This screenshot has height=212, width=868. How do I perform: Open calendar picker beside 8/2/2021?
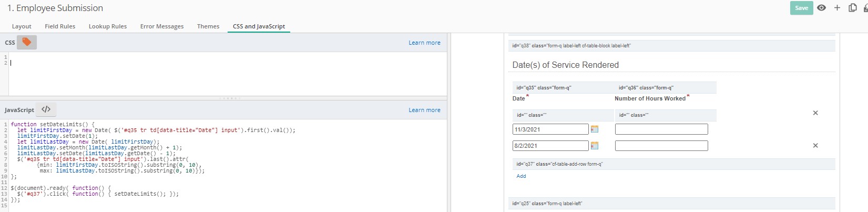(x=595, y=146)
